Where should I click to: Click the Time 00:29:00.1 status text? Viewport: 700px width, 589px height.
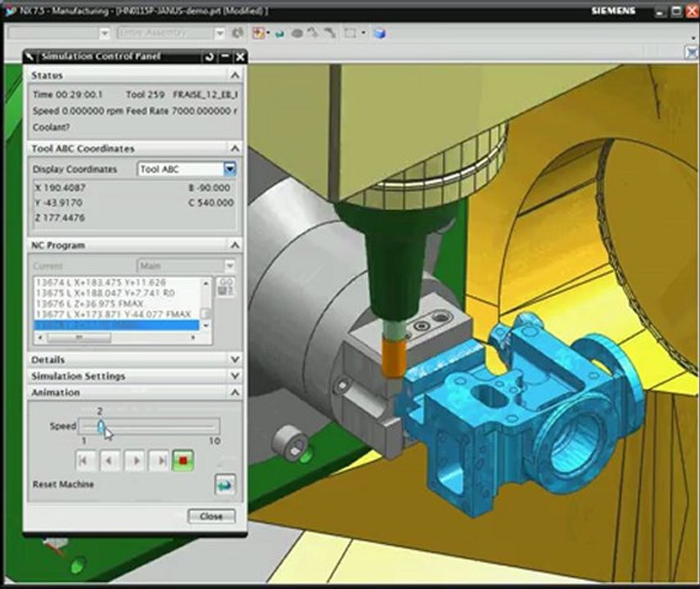coord(68,95)
